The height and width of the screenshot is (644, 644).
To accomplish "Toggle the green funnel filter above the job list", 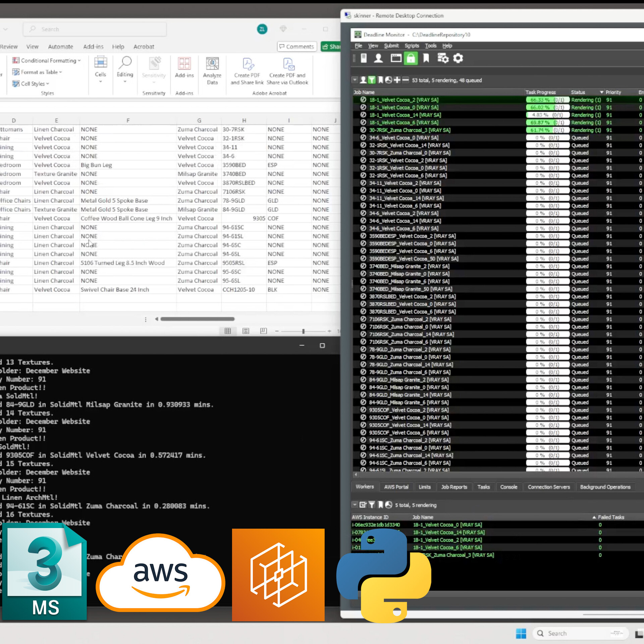I will (x=372, y=80).
